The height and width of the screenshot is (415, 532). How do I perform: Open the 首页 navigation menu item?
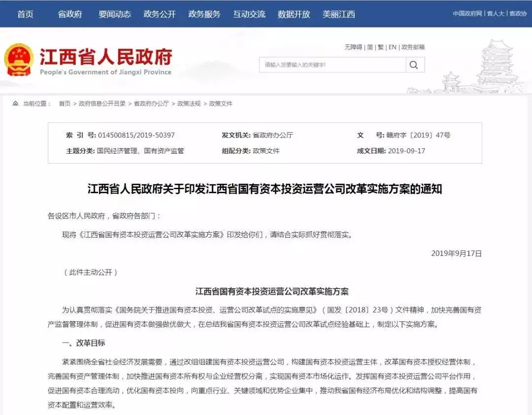click(26, 14)
